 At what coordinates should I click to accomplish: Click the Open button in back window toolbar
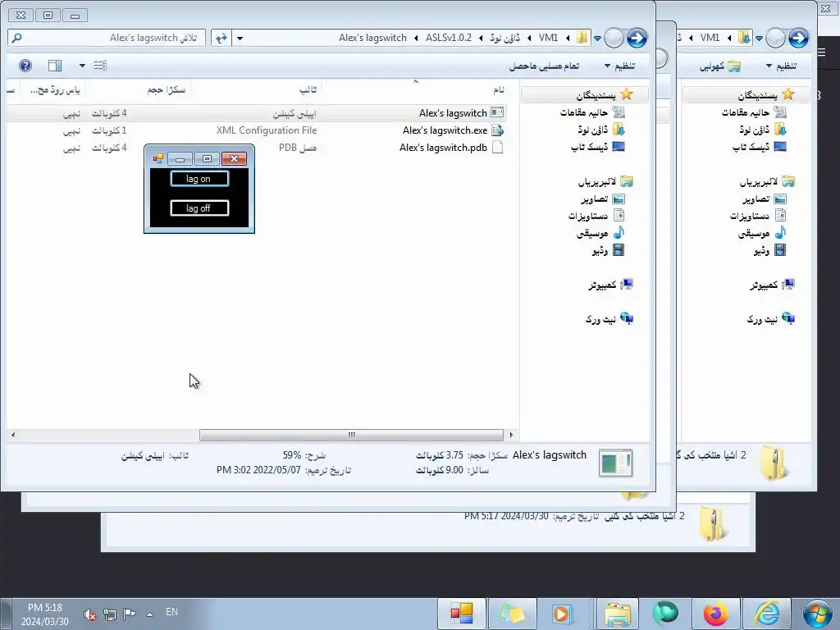(720, 66)
